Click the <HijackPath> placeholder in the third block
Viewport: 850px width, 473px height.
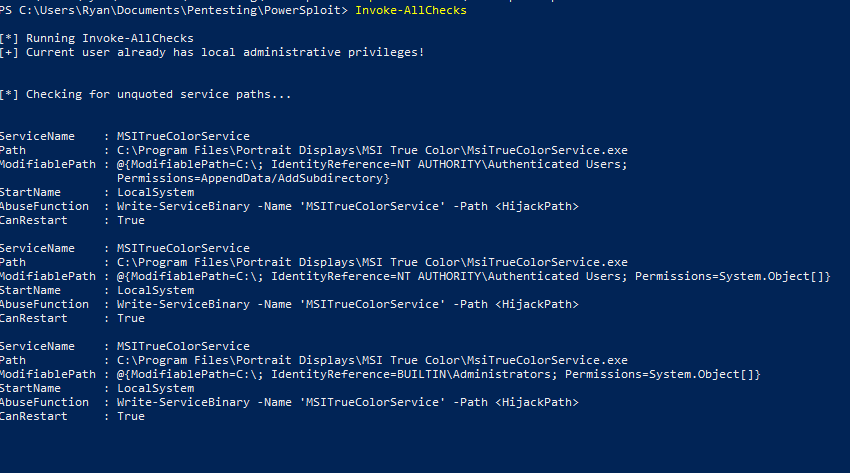click(537, 402)
